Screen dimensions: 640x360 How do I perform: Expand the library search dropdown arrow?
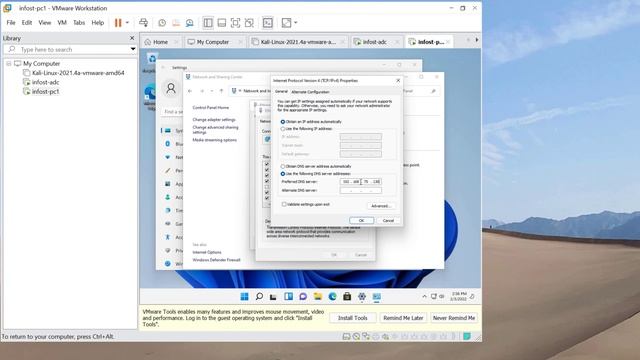tap(133, 49)
